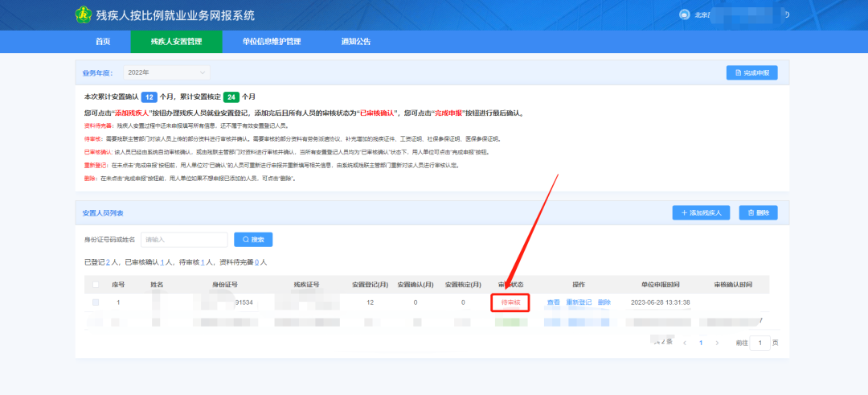Click 添加残疾人 to add a person
Image resolution: width=868 pixels, height=395 pixels.
click(701, 213)
